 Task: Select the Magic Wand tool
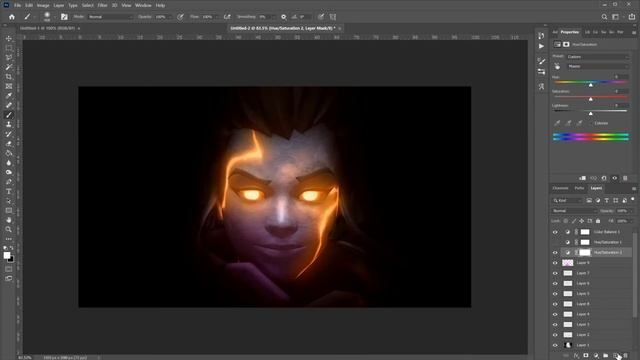coord(9,67)
